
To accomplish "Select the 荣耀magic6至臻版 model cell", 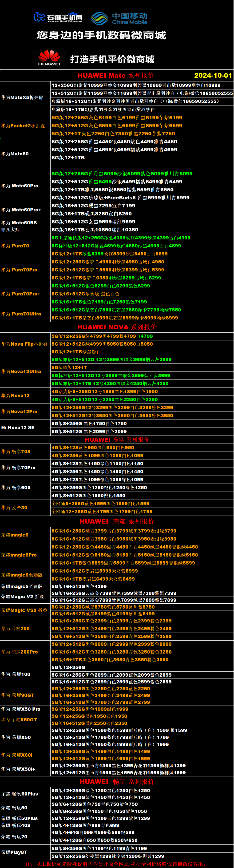I will pyautogui.click(x=25, y=575).
